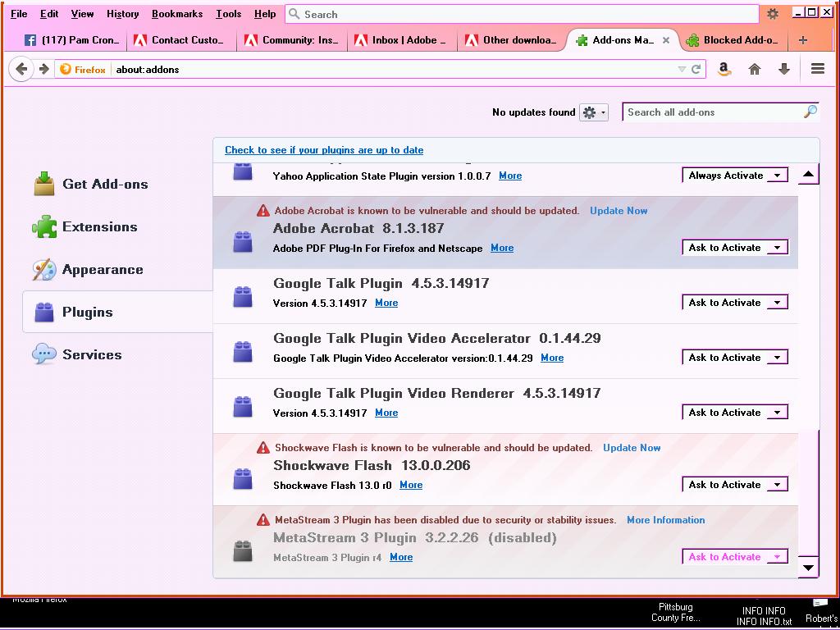The height and width of the screenshot is (630, 840).
Task: Click the MetaStream warning triangle icon
Action: click(x=263, y=519)
